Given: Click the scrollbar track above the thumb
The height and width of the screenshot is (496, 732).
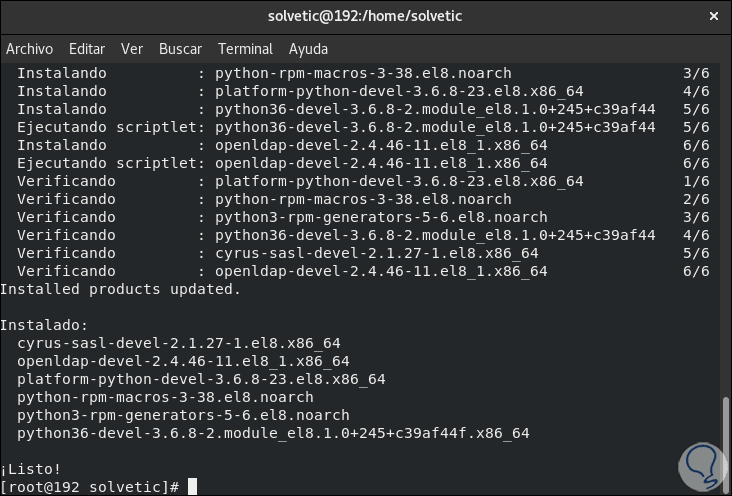Looking at the screenshot, I should [725, 230].
